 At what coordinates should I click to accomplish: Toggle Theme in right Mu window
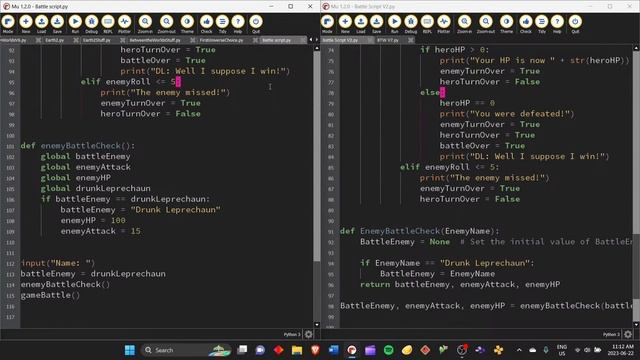tap(507, 24)
